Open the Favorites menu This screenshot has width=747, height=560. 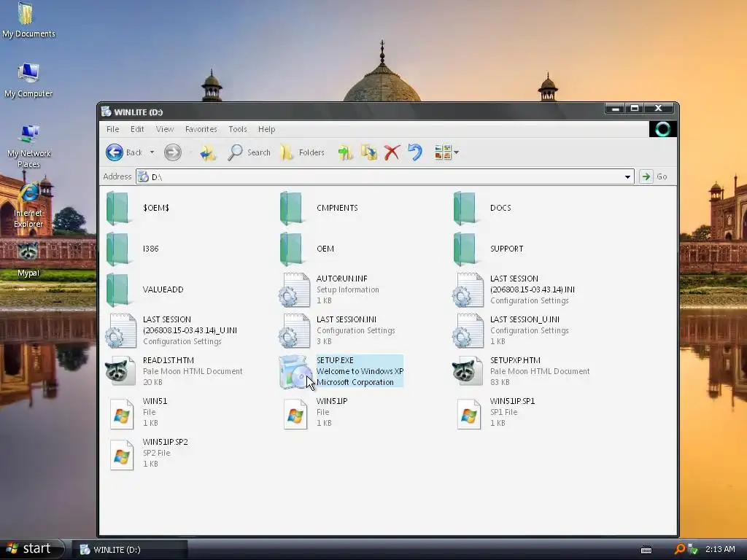pos(201,129)
